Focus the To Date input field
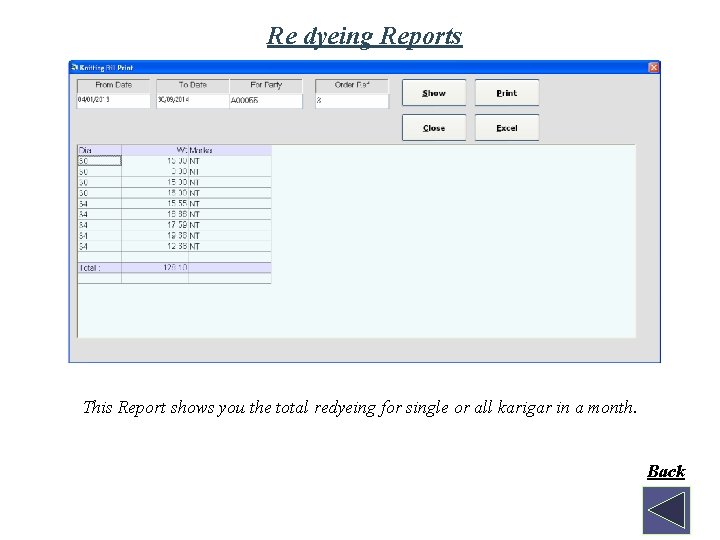720x540 pixels. pyautogui.click(x=193, y=101)
